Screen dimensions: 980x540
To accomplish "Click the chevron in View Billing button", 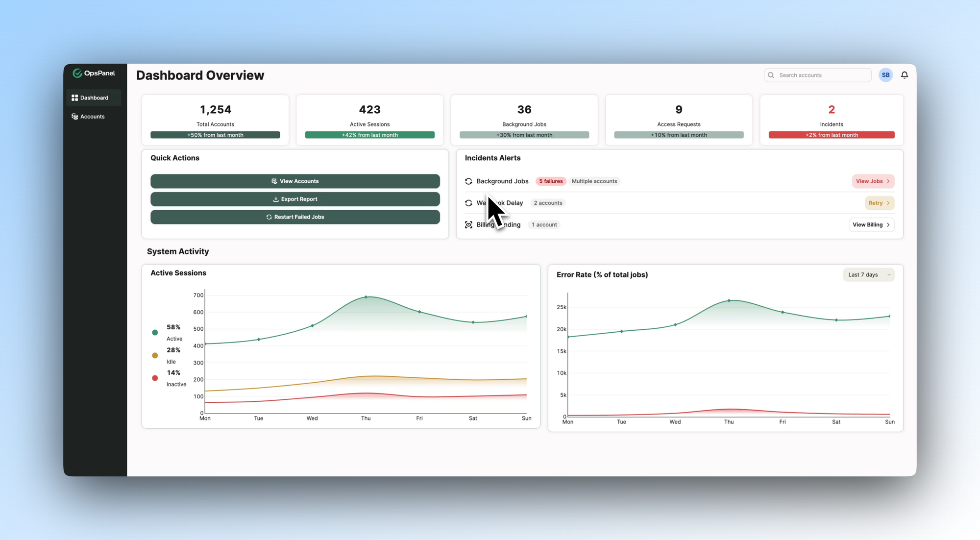I will pos(888,225).
